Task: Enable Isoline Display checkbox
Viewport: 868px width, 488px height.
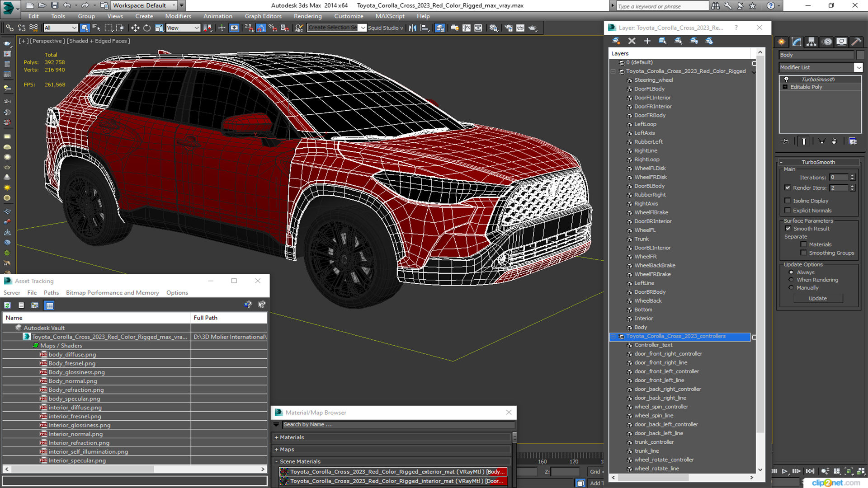Action: point(788,201)
